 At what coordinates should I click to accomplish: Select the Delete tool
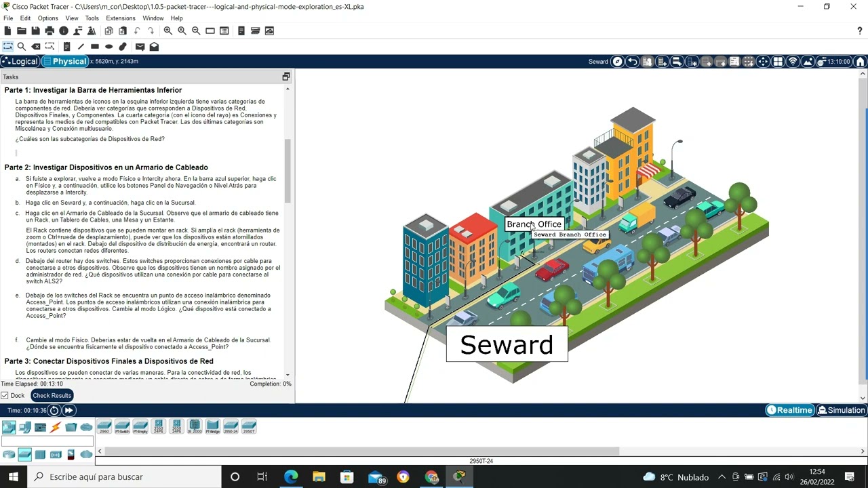tap(36, 47)
